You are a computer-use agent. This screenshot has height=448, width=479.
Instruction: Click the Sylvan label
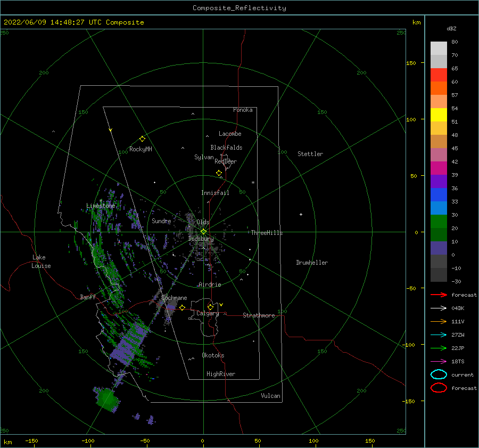pyautogui.click(x=204, y=157)
